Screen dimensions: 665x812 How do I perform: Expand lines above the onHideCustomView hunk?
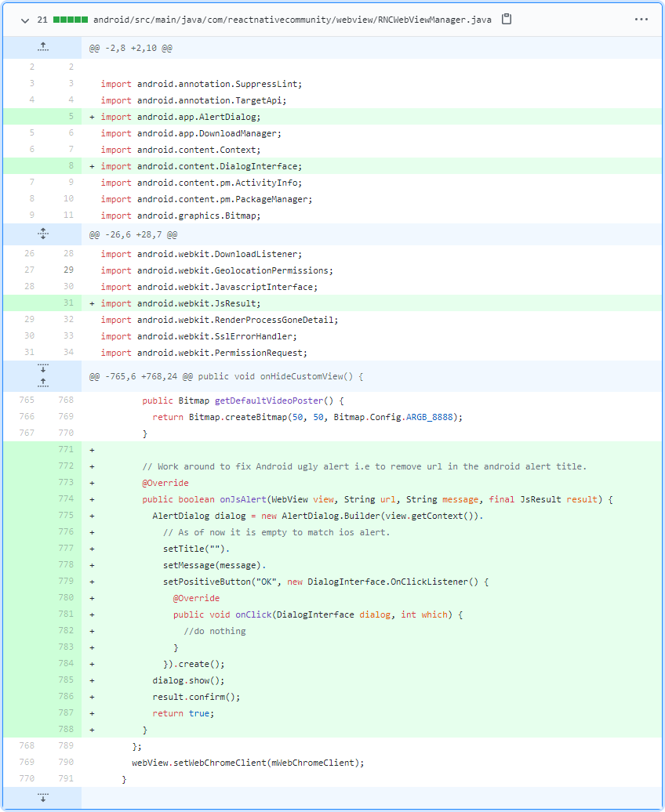43,379
